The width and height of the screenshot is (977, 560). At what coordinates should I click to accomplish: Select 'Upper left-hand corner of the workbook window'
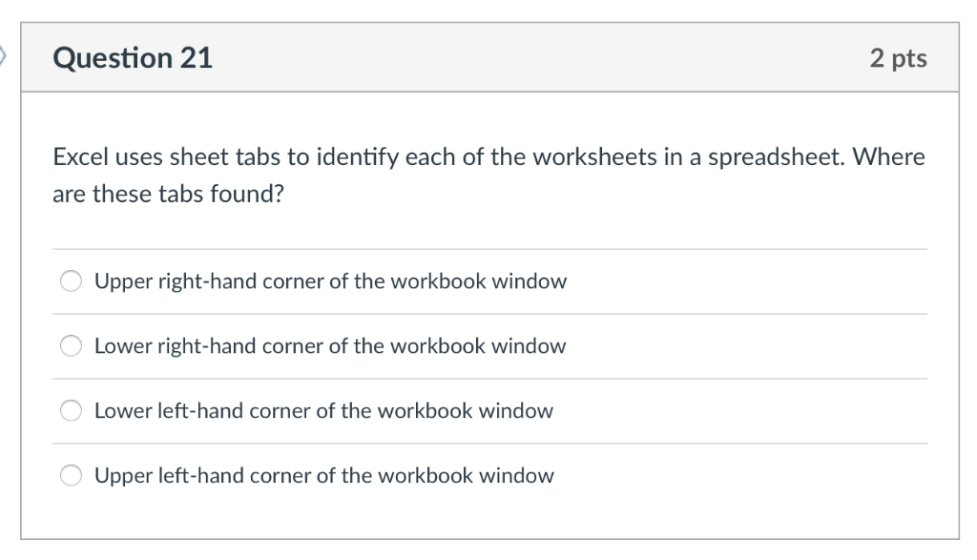tap(323, 475)
